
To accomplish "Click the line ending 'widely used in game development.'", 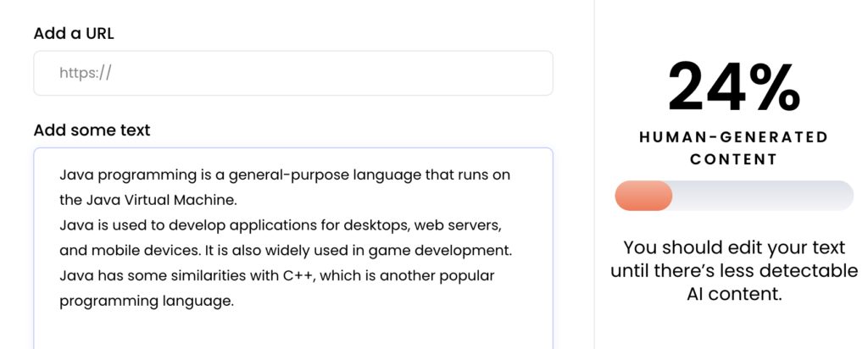I will click(x=286, y=250).
